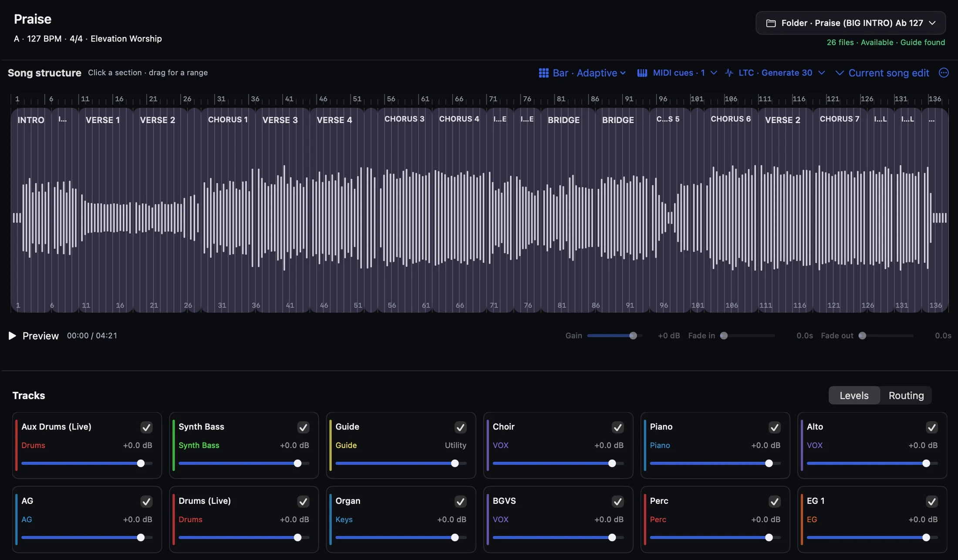Expand the Bar Adaptive dropdown
The image size is (958, 560).
coord(583,73)
